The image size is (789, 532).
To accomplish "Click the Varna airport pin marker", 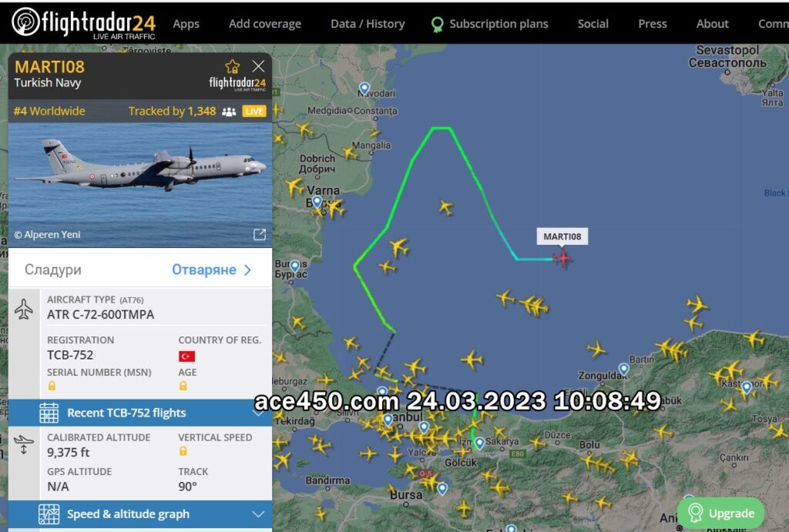I will click(317, 202).
